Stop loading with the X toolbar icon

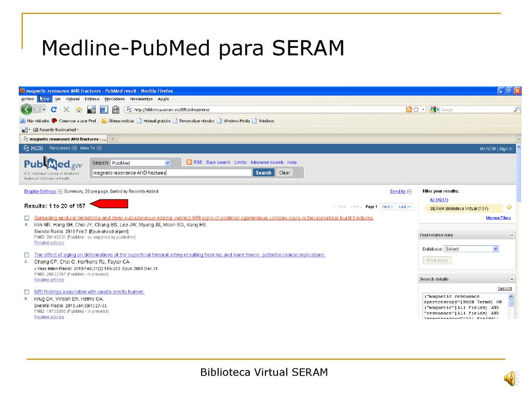[66, 110]
